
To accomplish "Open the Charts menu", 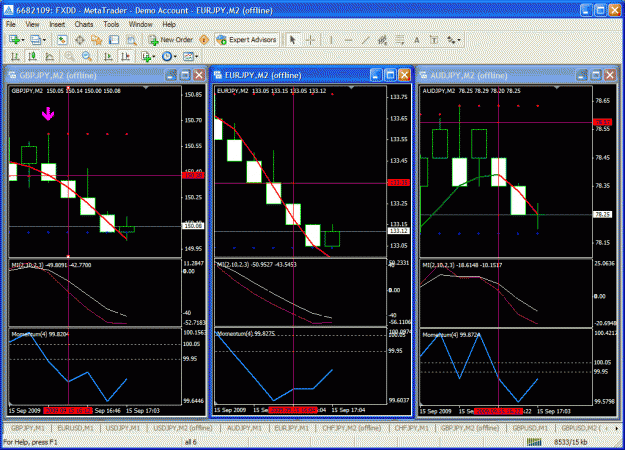I will point(84,24).
